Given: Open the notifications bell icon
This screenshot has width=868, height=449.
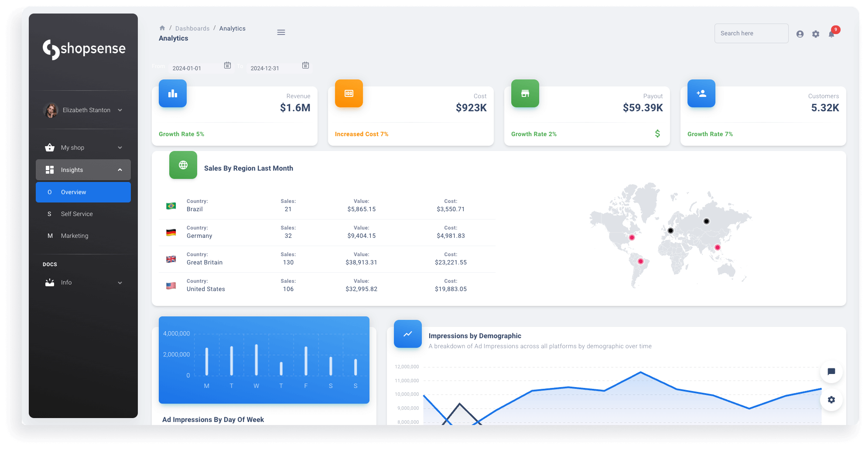Looking at the screenshot, I should (x=831, y=34).
